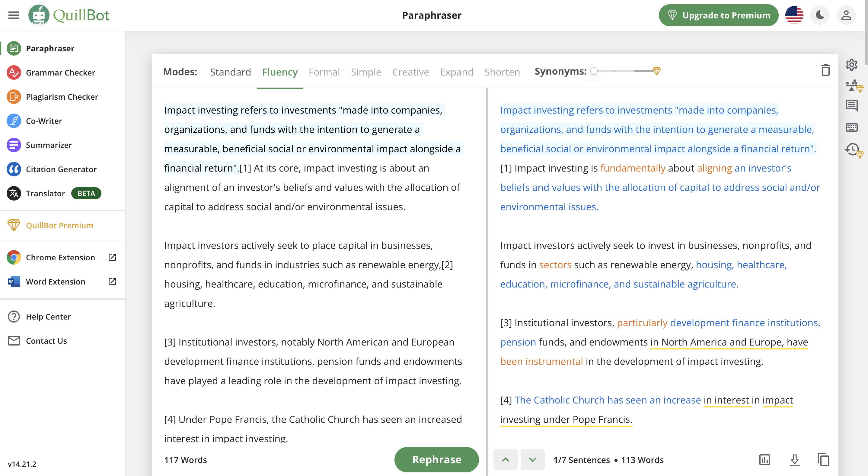The height and width of the screenshot is (476, 868).
Task: Open the hamburger navigation menu
Action: (x=14, y=15)
